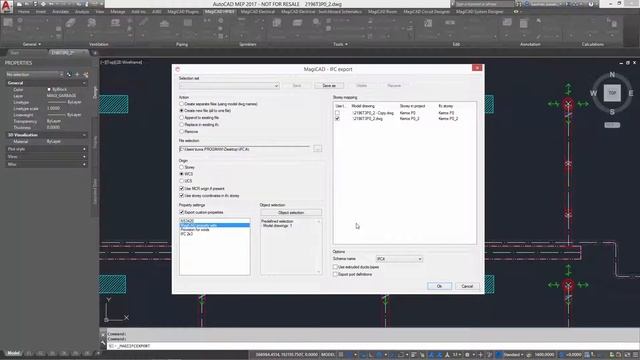This screenshot has width=640, height=360.
Task: Open the Insert ribbon tab
Action: (x=41, y=12)
